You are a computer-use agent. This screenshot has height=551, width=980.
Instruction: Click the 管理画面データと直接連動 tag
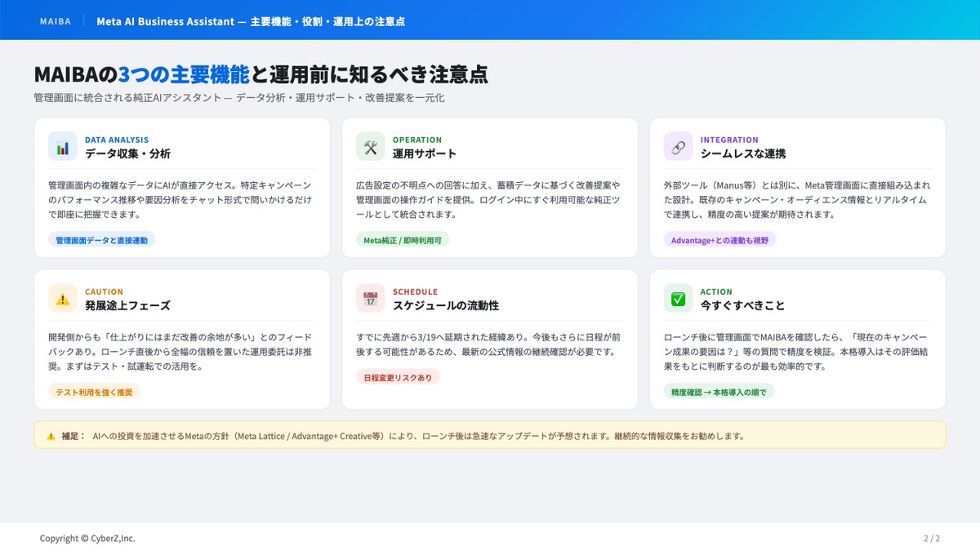tap(102, 240)
